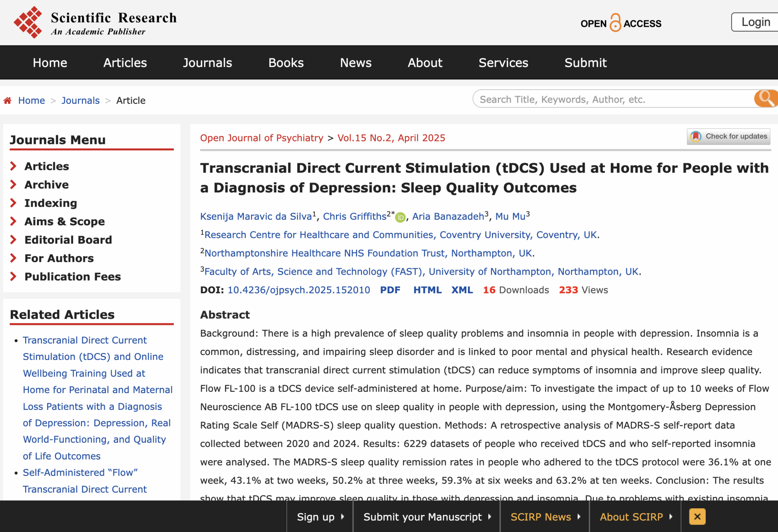This screenshot has height=532, width=778.
Task: Open the Services nav menu item
Action: tap(503, 63)
